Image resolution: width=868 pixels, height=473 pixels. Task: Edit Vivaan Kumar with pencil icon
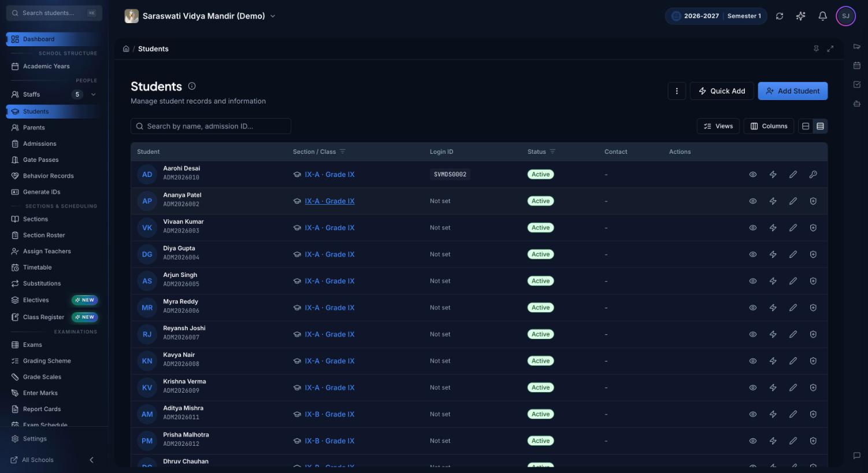click(793, 228)
